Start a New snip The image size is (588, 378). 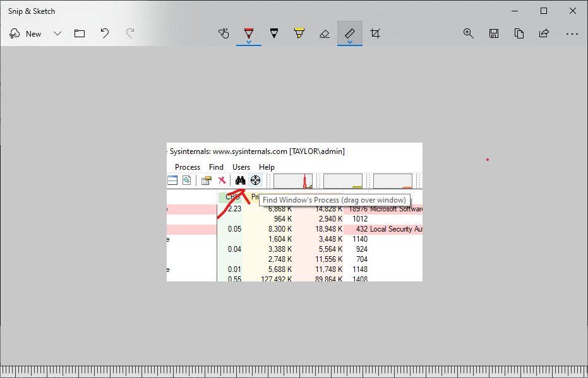click(25, 33)
